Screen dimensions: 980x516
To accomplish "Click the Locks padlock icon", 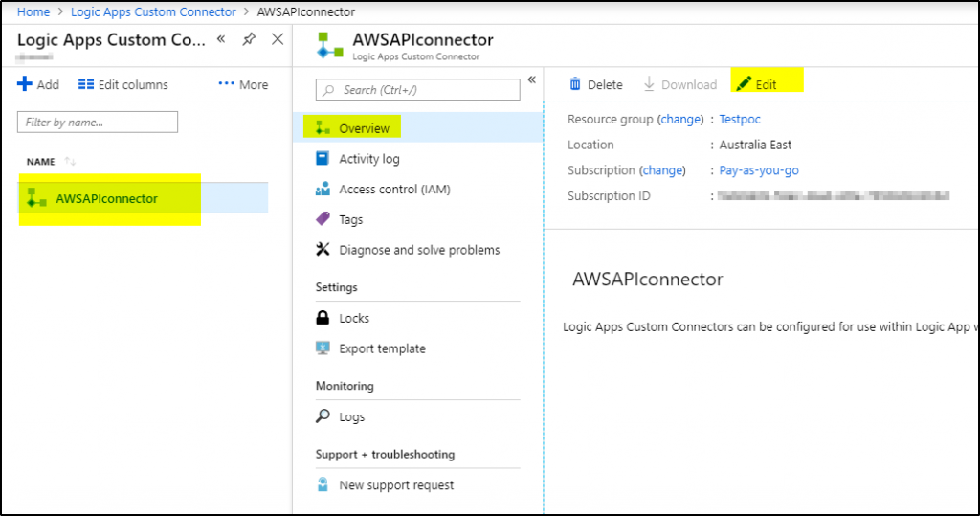I will tap(323, 317).
